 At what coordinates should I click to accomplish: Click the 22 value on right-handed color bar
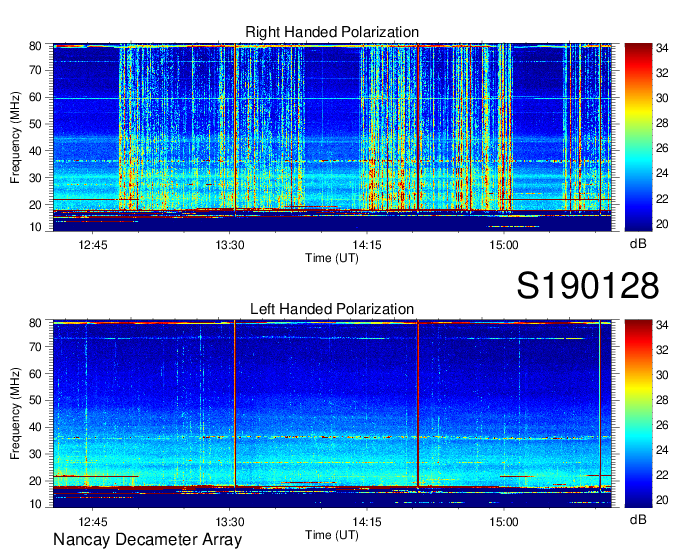[x=662, y=199]
